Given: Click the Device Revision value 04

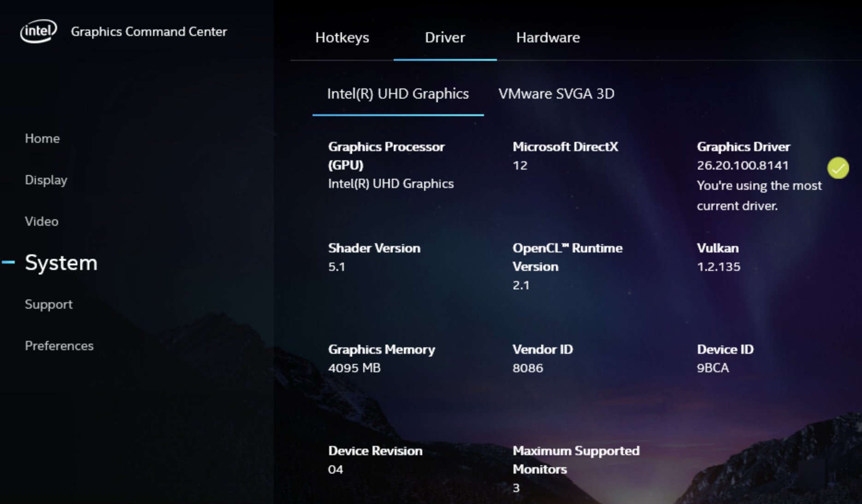Looking at the screenshot, I should [336, 469].
